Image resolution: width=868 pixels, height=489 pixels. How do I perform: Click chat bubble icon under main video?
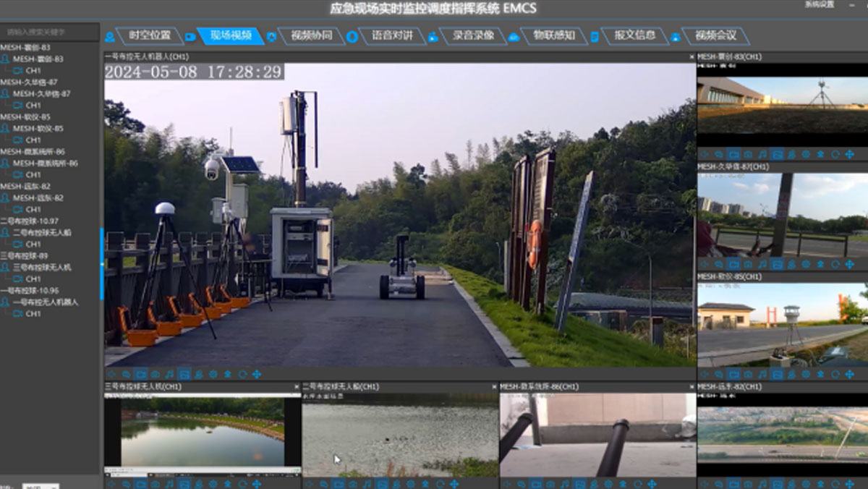(126, 374)
